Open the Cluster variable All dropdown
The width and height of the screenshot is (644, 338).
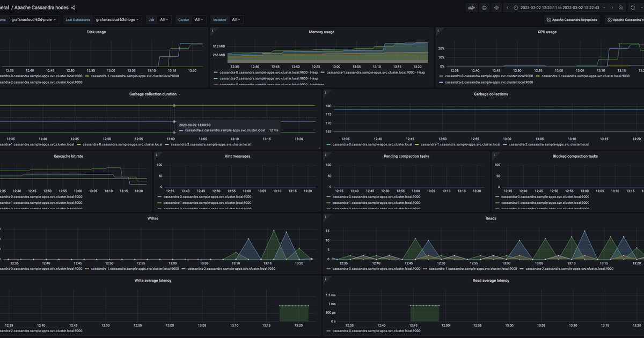(x=199, y=20)
